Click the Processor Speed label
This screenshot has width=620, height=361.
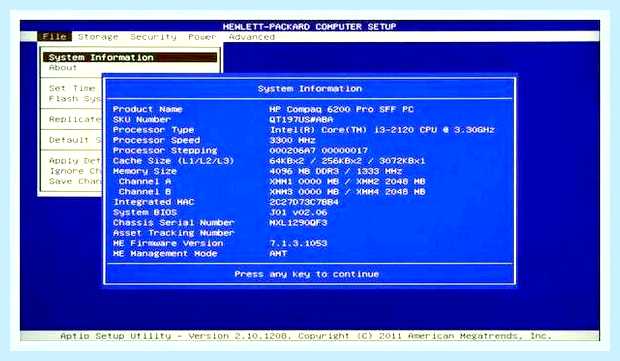(x=156, y=140)
